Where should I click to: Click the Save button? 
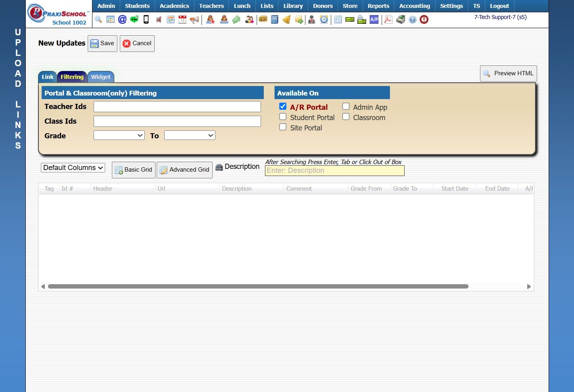(102, 43)
